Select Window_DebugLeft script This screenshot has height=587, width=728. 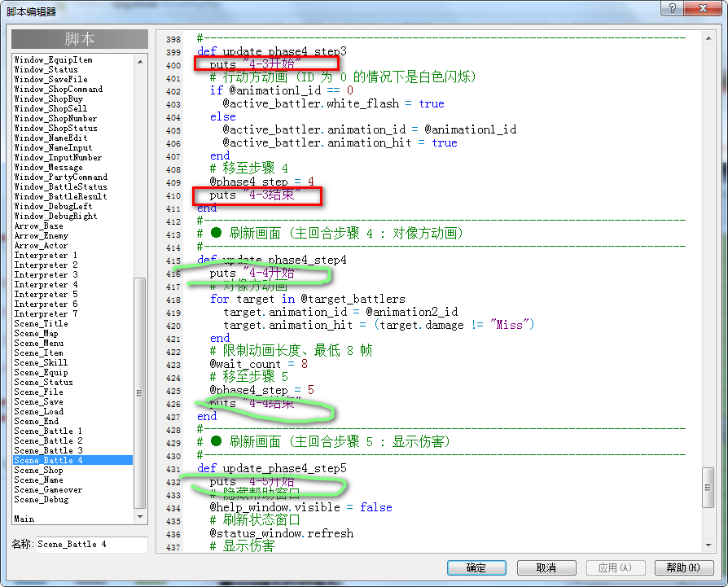[53, 207]
